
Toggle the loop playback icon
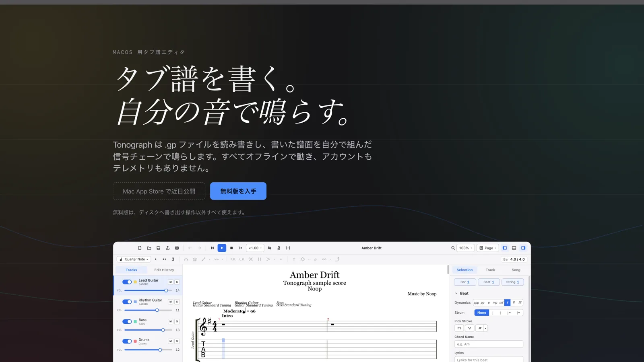tap(269, 248)
